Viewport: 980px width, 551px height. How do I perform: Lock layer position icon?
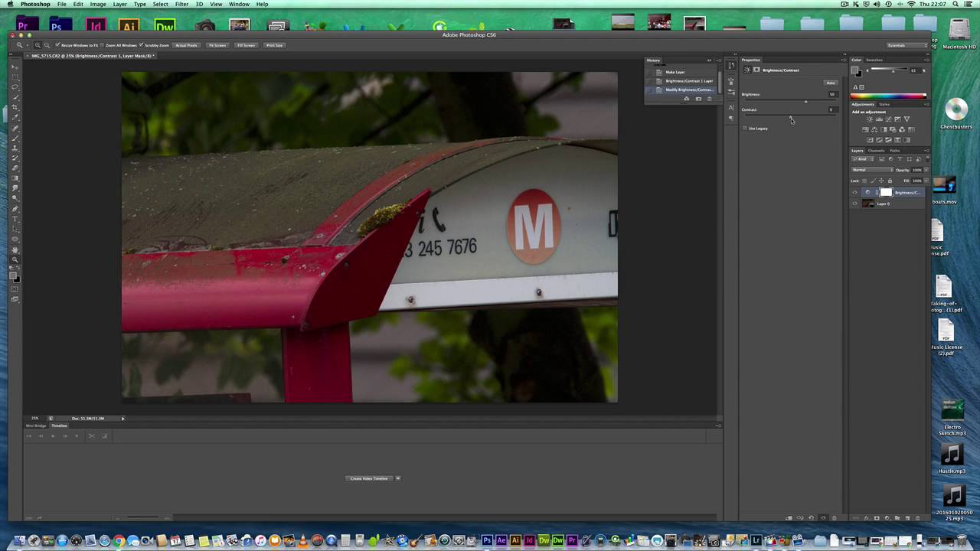click(x=881, y=181)
